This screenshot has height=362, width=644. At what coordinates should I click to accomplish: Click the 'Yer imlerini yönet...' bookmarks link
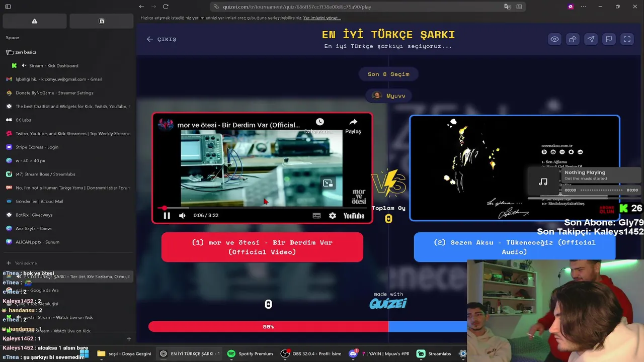coord(322,18)
